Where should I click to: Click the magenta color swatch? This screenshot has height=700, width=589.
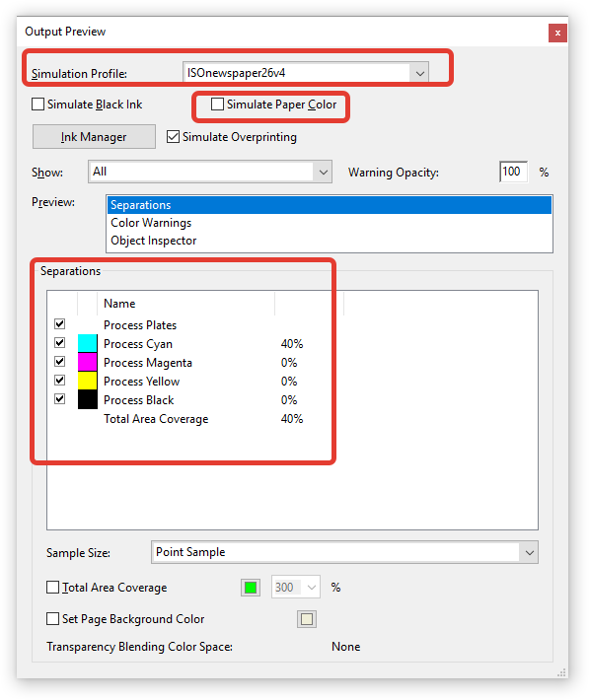pos(88,362)
